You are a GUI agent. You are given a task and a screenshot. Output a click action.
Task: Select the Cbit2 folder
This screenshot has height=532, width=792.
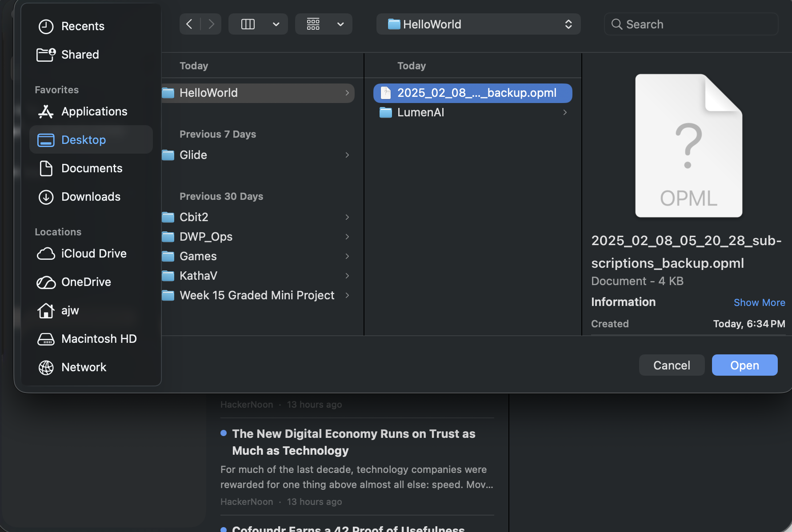click(x=258, y=217)
